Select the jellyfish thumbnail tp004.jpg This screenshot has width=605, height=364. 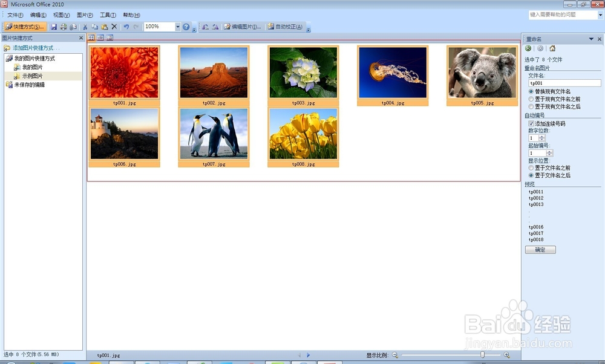point(393,76)
